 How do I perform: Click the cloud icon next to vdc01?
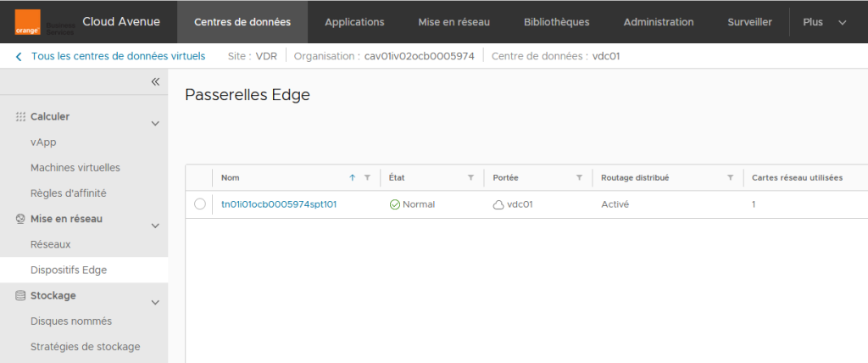498,205
